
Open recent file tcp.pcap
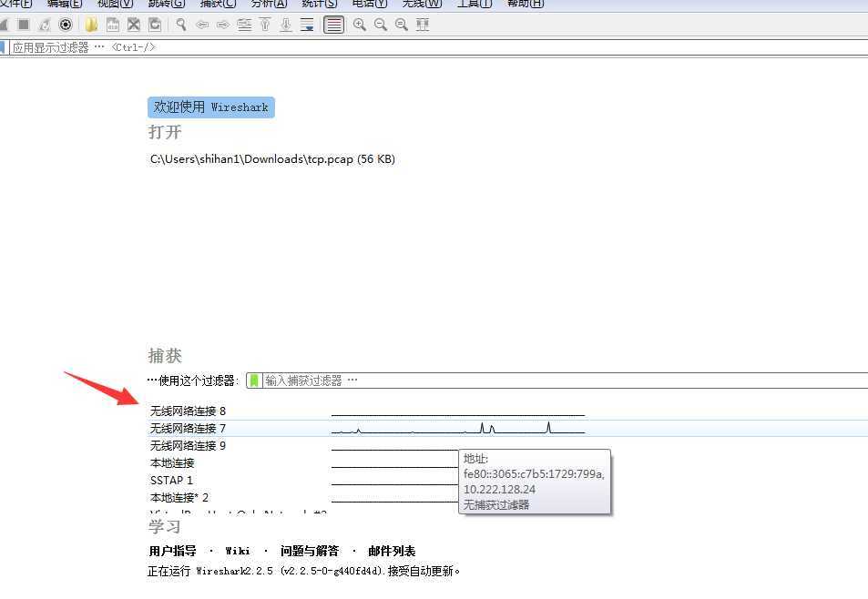pyautogui.click(x=272, y=159)
